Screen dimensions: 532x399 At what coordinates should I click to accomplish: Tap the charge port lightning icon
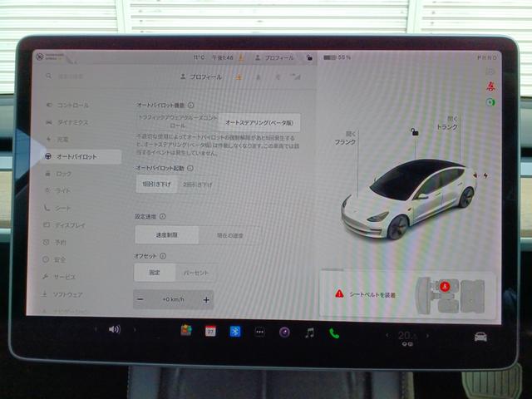(x=485, y=175)
